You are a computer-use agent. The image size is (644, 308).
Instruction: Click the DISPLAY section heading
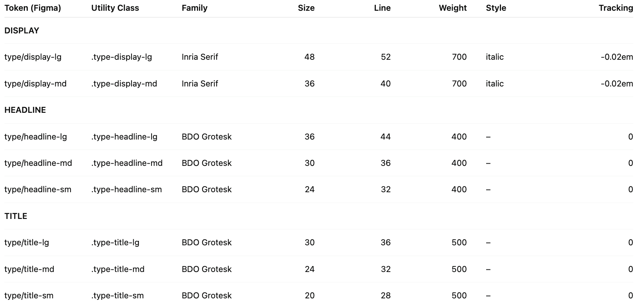coord(22,31)
